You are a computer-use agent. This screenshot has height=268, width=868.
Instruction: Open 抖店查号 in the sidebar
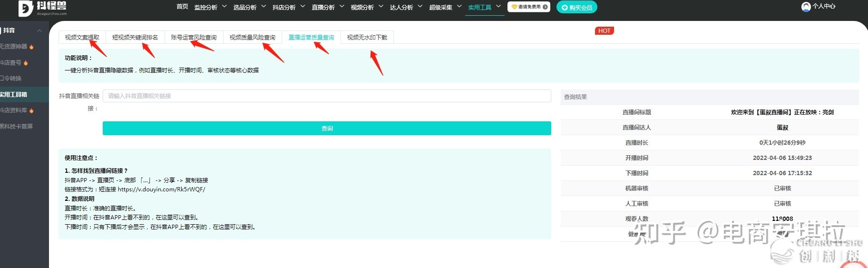[x=10, y=63]
